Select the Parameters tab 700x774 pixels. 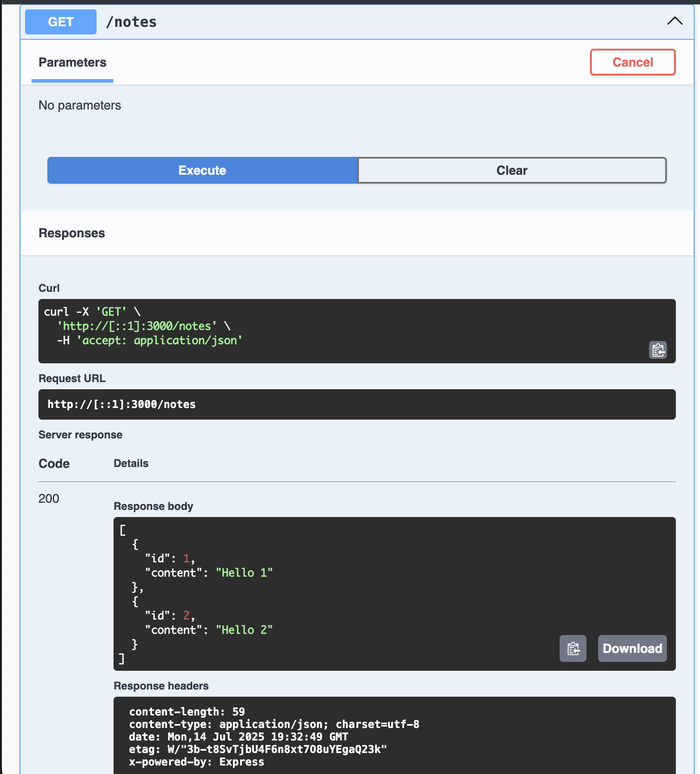click(x=72, y=63)
